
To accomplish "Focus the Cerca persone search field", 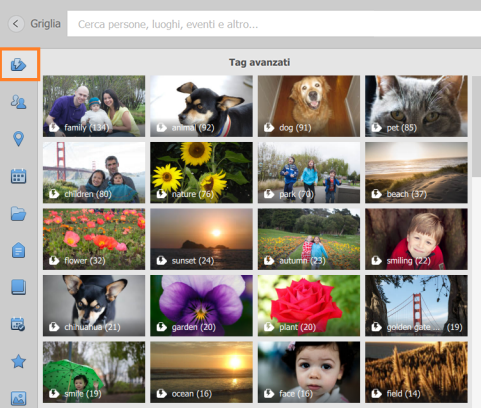I will click(274, 24).
